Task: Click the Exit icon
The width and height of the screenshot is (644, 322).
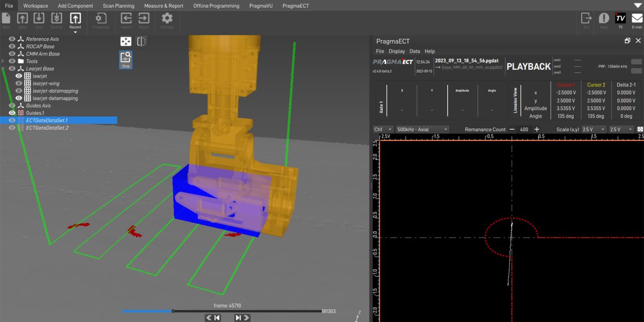Action: (586, 19)
